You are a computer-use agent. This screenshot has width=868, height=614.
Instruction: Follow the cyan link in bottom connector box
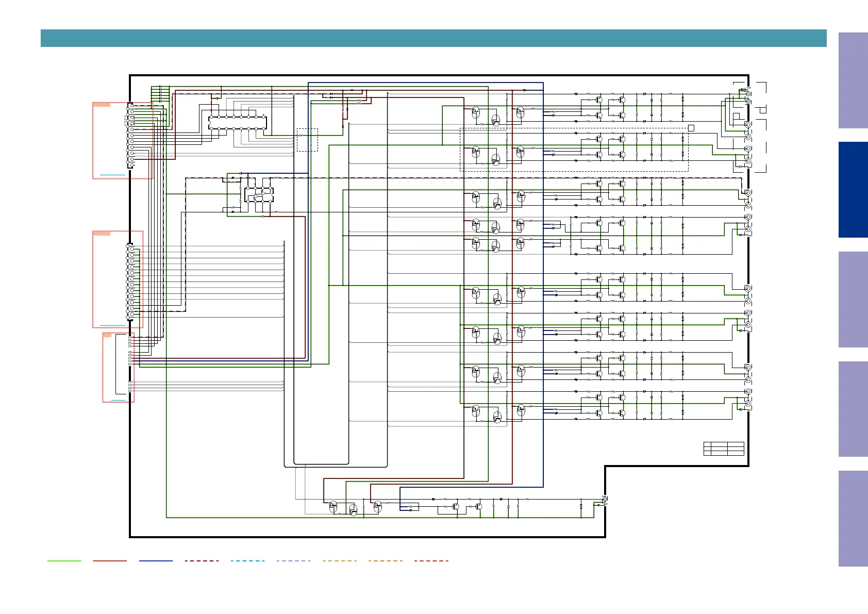pyautogui.click(x=118, y=400)
